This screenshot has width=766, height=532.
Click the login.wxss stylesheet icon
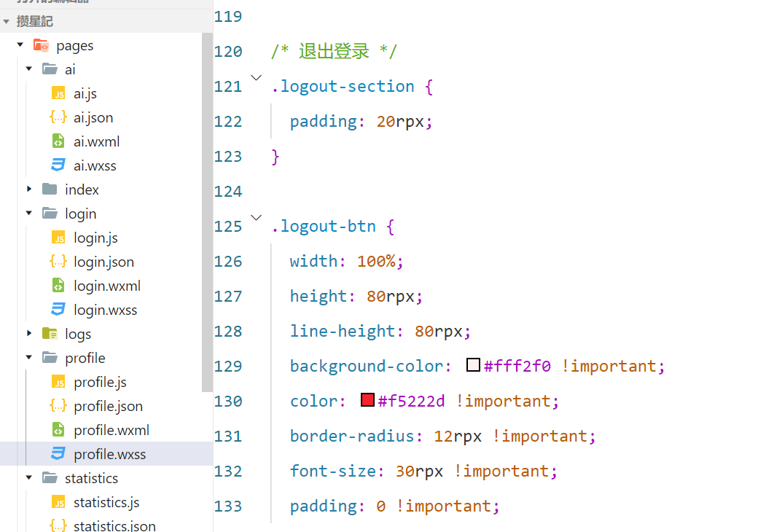tap(58, 309)
